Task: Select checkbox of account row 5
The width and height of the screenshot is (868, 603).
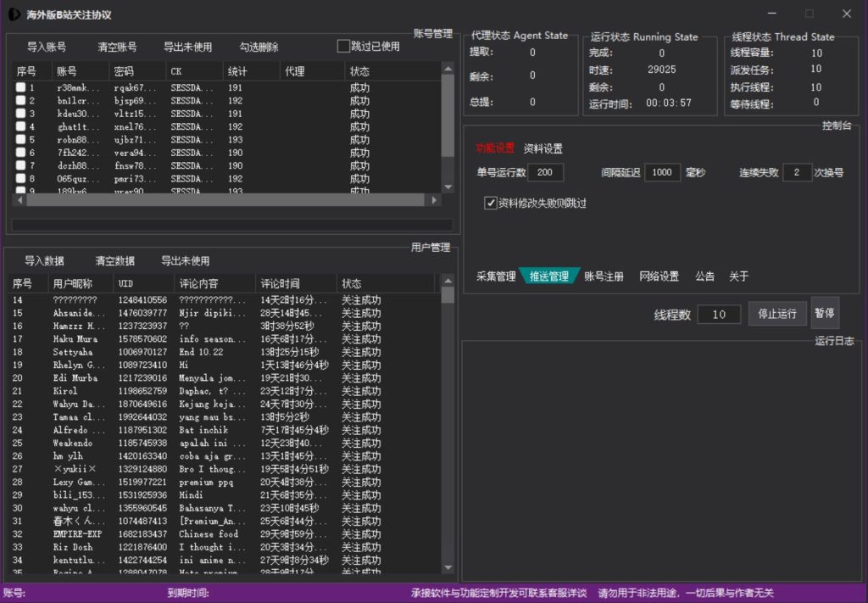Action: click(20, 140)
